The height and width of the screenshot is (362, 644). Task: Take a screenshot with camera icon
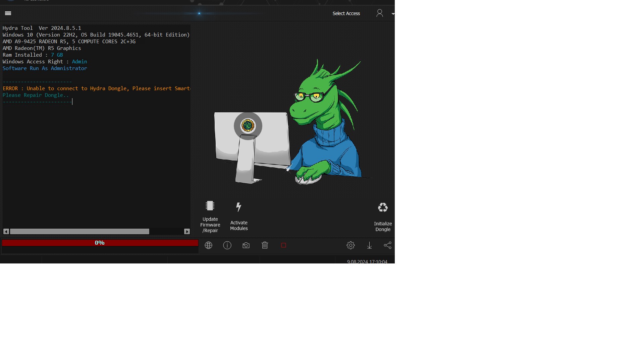click(246, 245)
